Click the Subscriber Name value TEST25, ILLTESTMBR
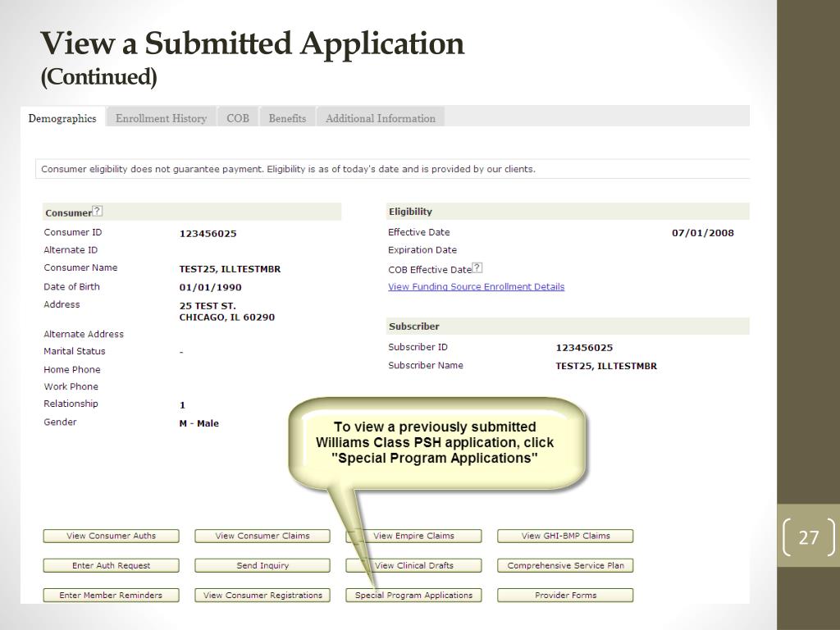 pos(606,366)
